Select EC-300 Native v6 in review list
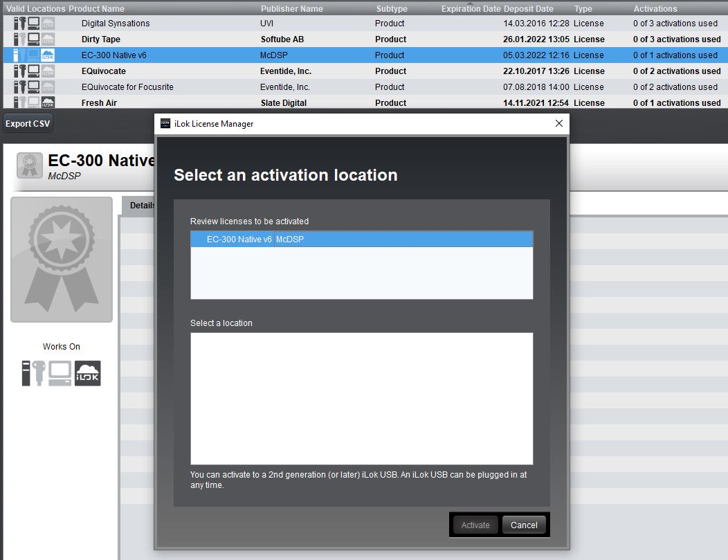 pyautogui.click(x=239, y=240)
